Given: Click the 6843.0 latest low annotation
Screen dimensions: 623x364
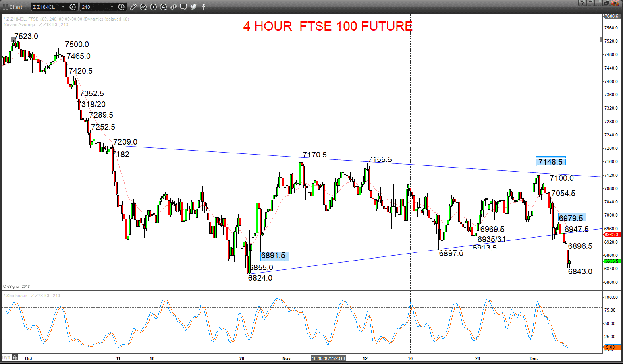Looking at the screenshot, I should point(580,271).
